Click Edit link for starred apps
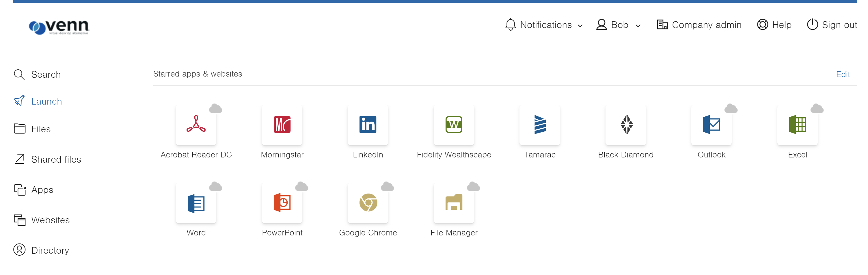 pos(843,75)
